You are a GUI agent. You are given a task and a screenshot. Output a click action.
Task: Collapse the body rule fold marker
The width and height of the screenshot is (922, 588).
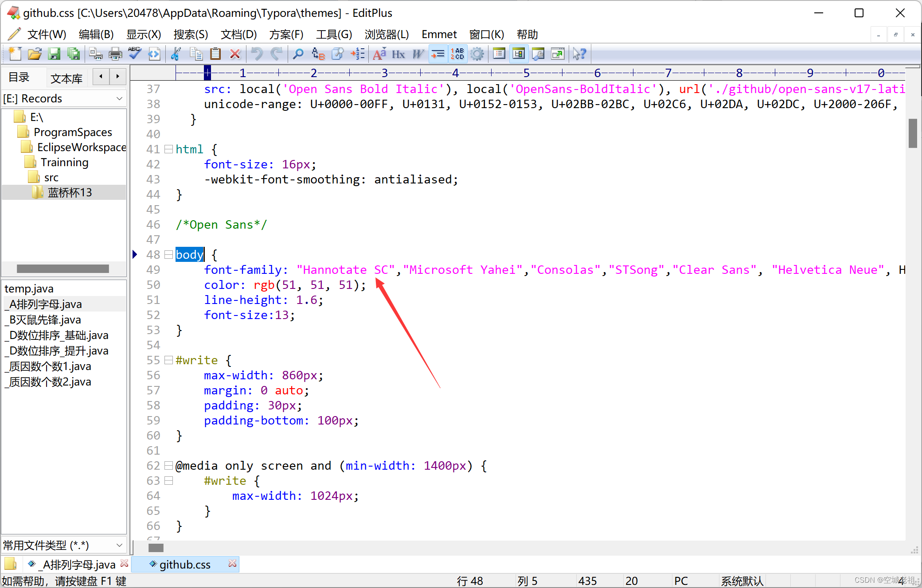(x=168, y=255)
